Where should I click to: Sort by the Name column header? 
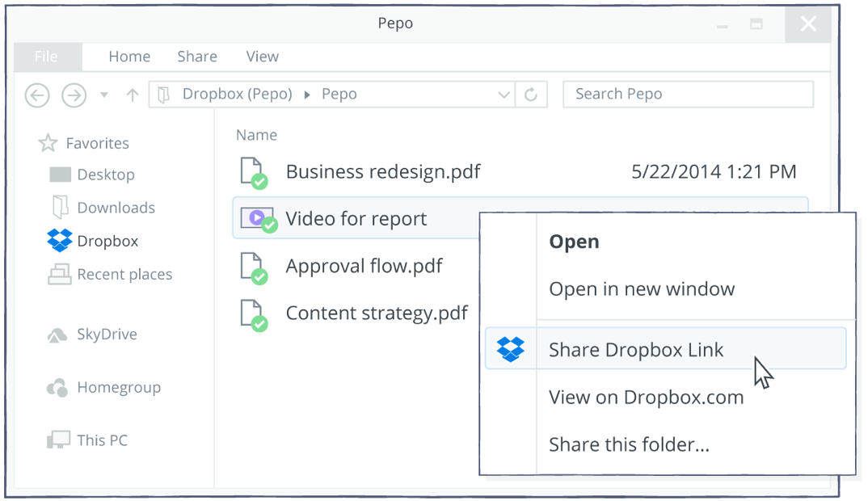point(256,135)
